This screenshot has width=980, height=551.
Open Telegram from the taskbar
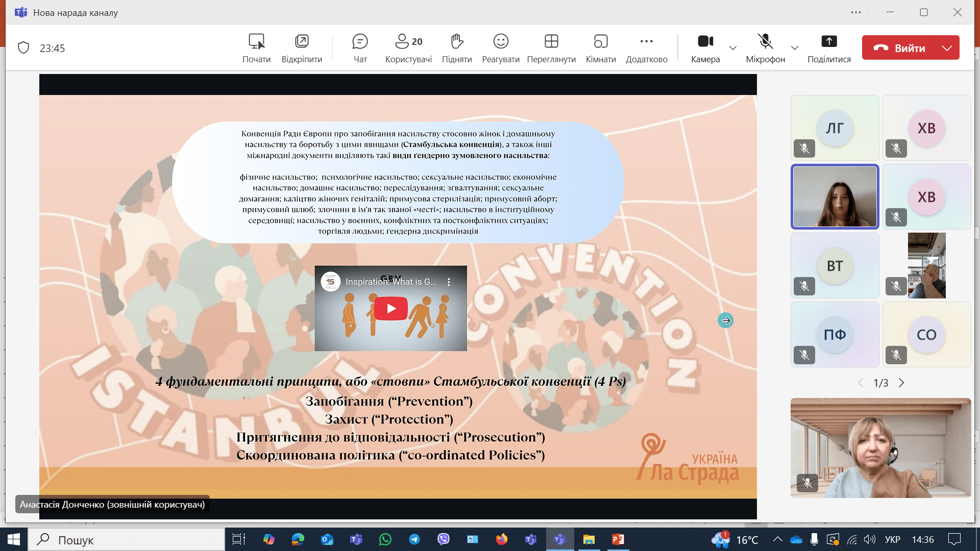click(x=414, y=539)
